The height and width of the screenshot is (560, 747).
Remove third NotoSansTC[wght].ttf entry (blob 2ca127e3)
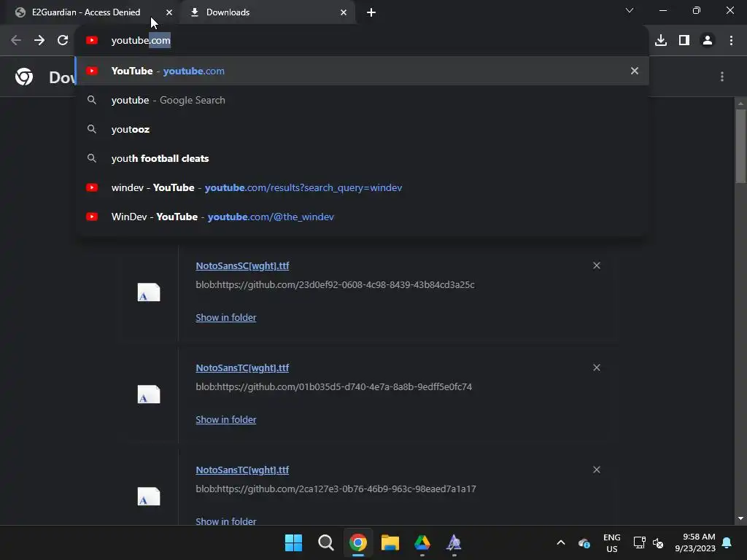597,470
